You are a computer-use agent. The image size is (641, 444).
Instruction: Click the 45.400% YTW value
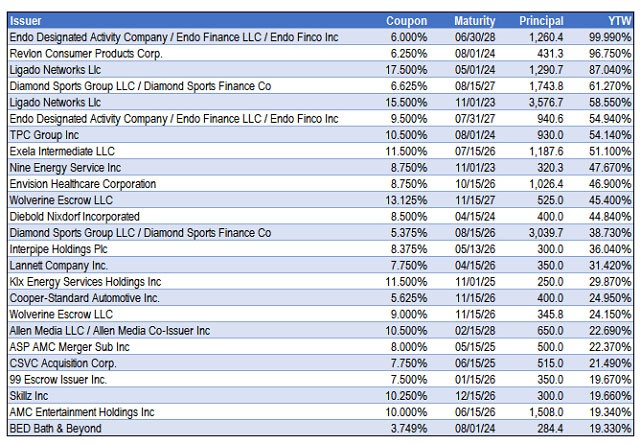point(610,200)
